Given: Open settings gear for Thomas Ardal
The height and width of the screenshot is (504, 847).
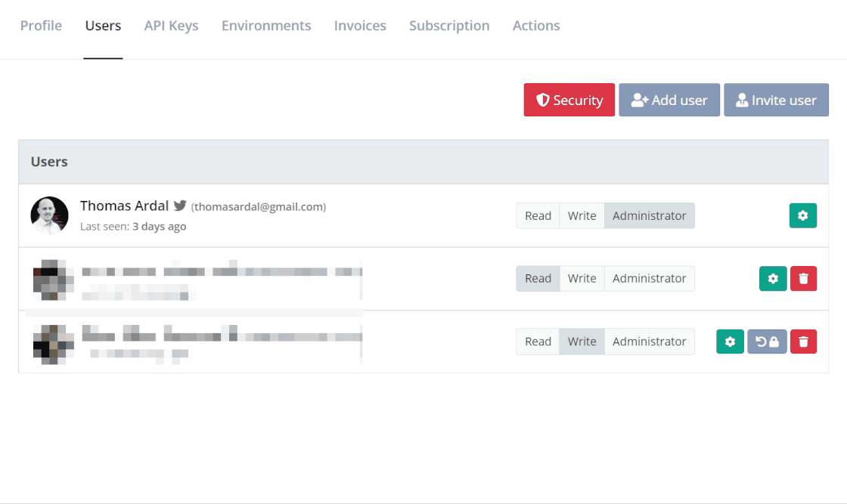Looking at the screenshot, I should click(x=802, y=215).
